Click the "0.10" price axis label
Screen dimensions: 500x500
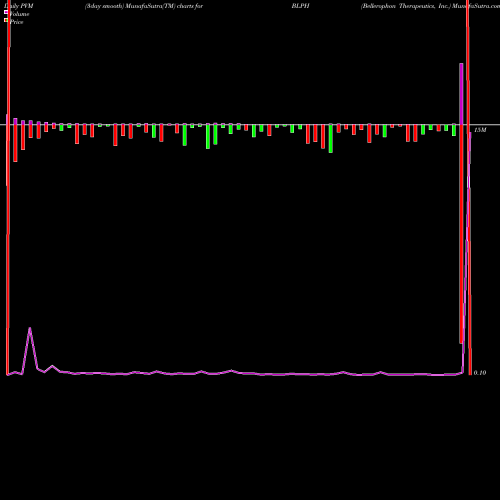[480, 373]
